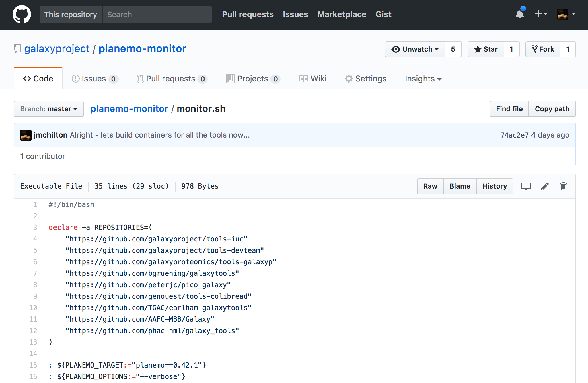This screenshot has height=383, width=588.
Task: Open the Branch: master selector
Action: 49,109
